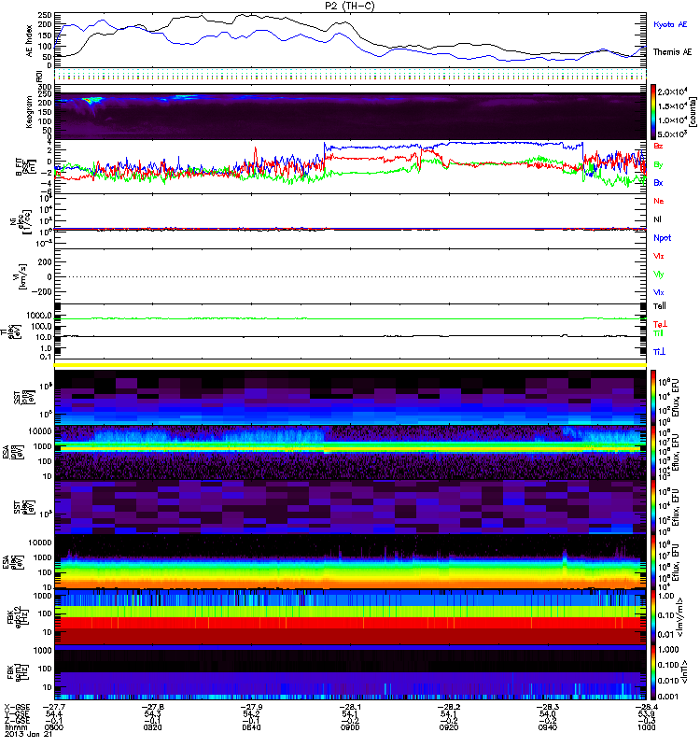The height and width of the screenshot is (747, 700).
Task: Pick the blue "Npot" legend label
Action: tap(663, 238)
